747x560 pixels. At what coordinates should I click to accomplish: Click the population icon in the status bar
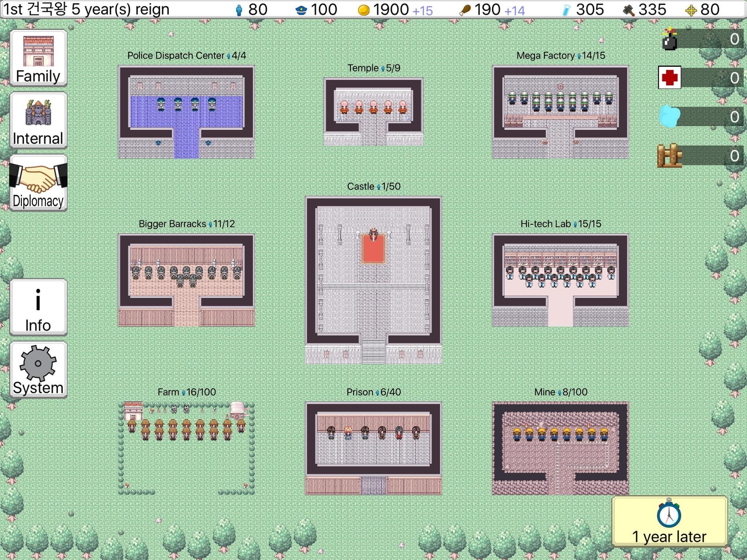point(239,9)
